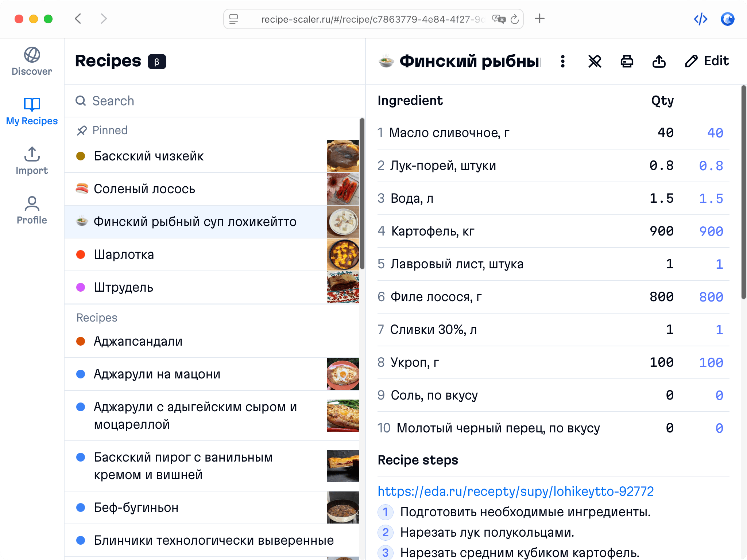Go to My Recipes tab
The width and height of the screenshot is (747, 560).
point(32,111)
